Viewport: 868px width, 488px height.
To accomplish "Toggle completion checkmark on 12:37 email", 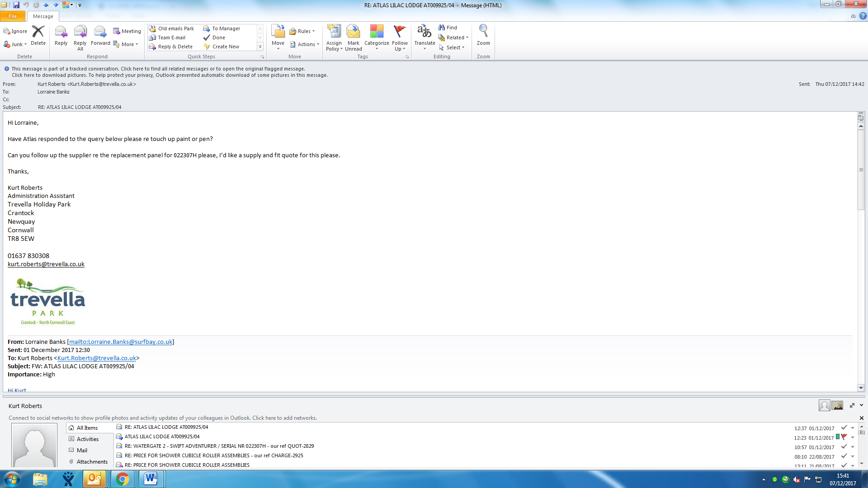I will pyautogui.click(x=844, y=427).
